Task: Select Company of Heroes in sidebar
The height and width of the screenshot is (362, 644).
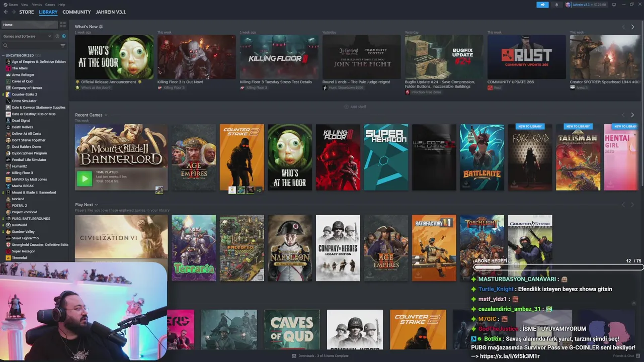Action: click(27, 88)
